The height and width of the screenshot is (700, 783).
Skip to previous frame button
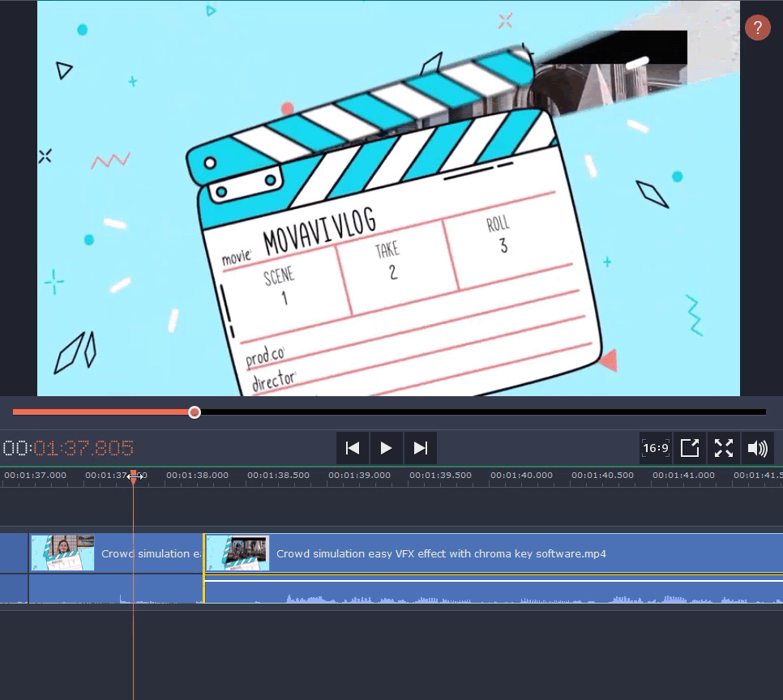pos(353,448)
